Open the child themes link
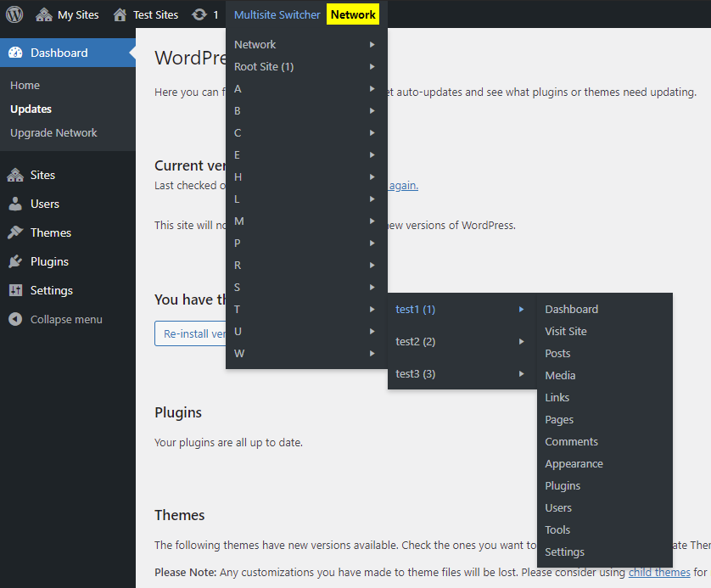Image resolution: width=711 pixels, height=588 pixels. click(x=659, y=572)
